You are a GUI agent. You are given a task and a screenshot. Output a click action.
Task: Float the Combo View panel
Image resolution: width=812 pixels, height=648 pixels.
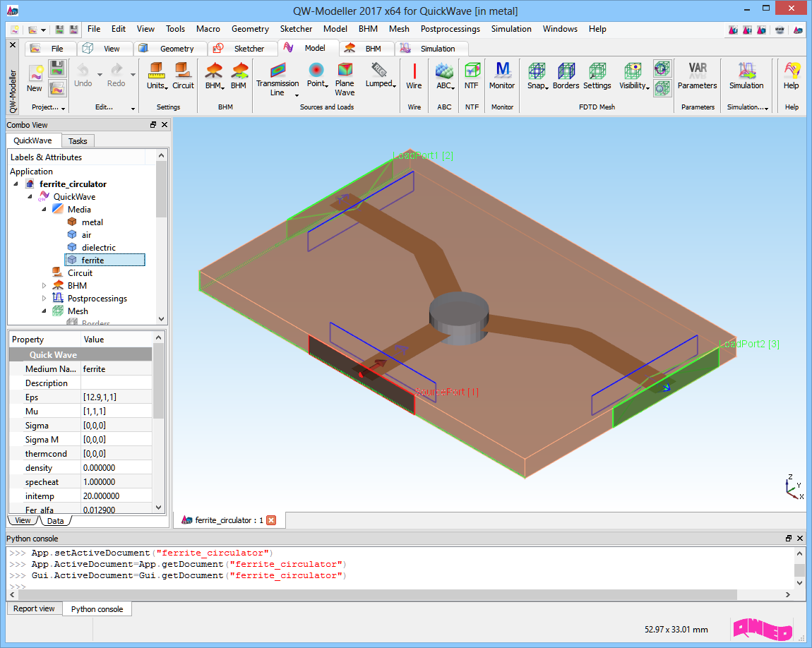pos(153,125)
